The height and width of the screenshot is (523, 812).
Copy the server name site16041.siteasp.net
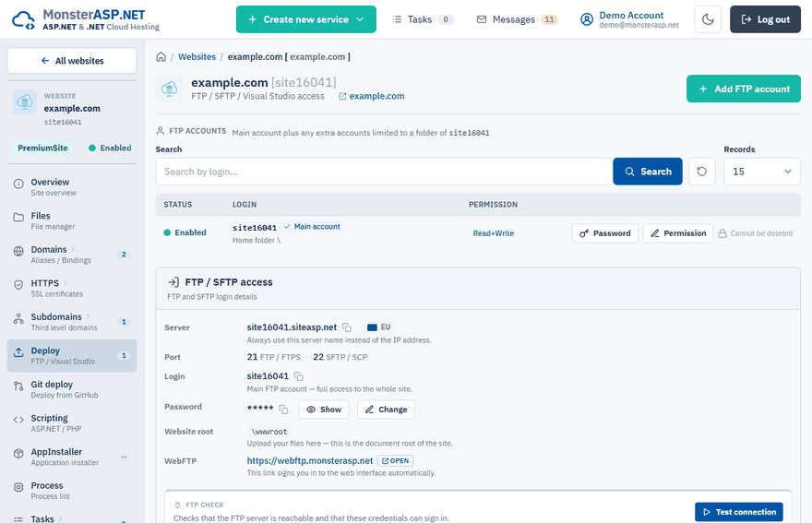(347, 327)
